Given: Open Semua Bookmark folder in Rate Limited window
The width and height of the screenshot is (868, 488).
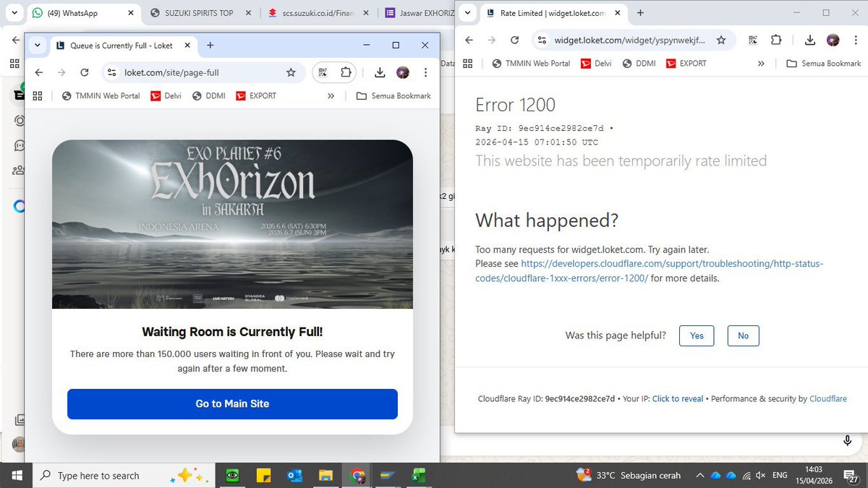Looking at the screenshot, I should tap(823, 64).
